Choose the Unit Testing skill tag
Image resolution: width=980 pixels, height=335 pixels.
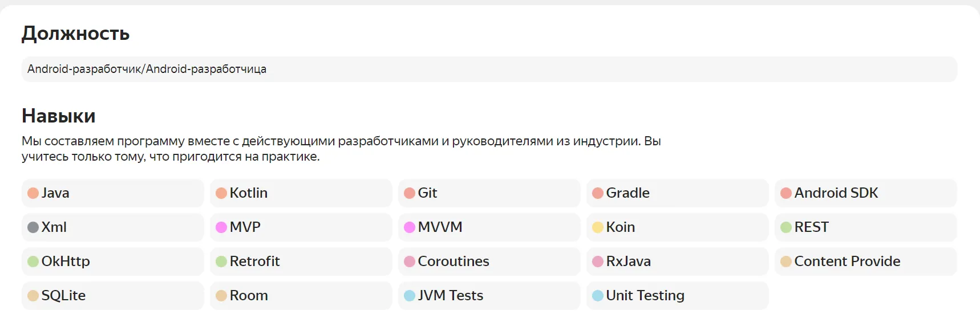coord(677,296)
